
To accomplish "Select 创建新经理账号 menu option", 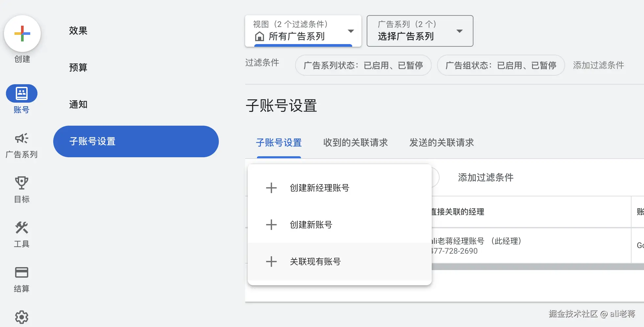I will pos(340,188).
